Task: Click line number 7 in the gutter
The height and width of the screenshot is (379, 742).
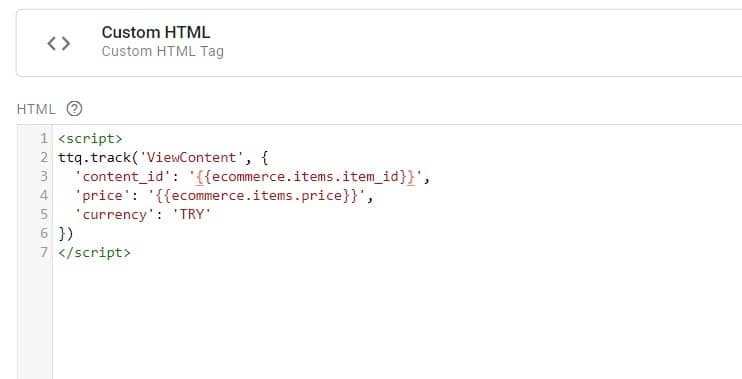Action: click(x=44, y=252)
